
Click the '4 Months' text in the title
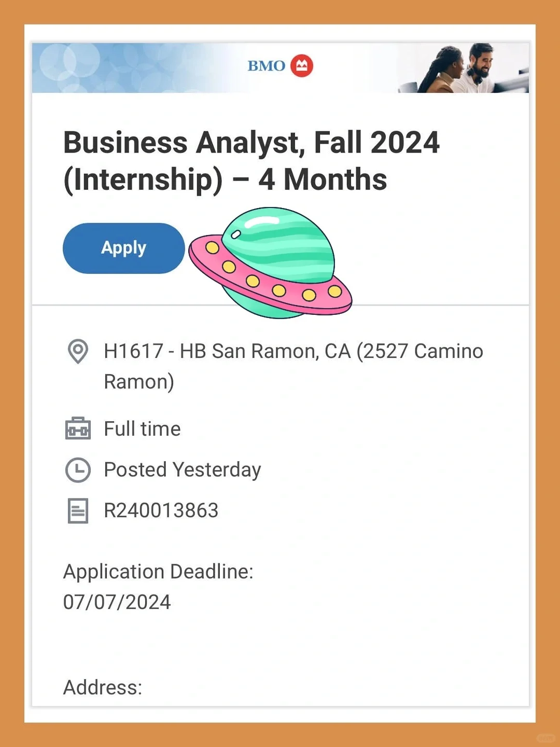pyautogui.click(x=323, y=179)
